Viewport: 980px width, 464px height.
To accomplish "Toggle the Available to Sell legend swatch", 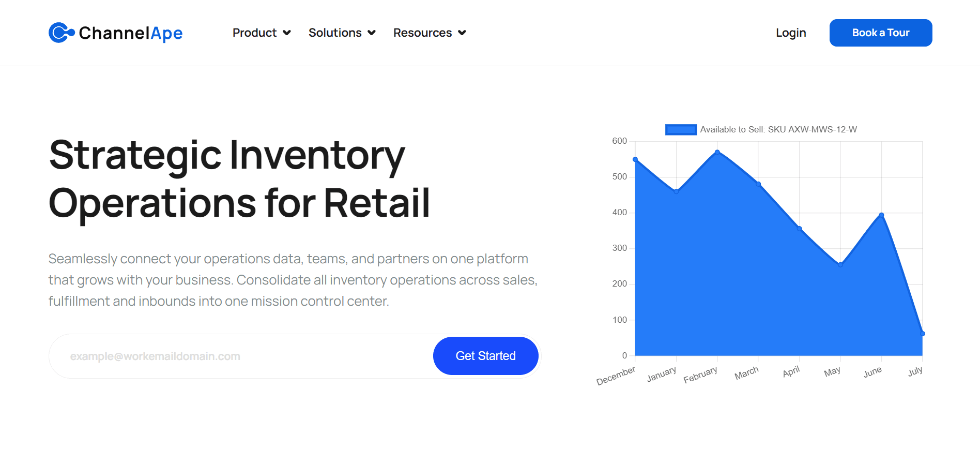I will pyautogui.click(x=681, y=129).
